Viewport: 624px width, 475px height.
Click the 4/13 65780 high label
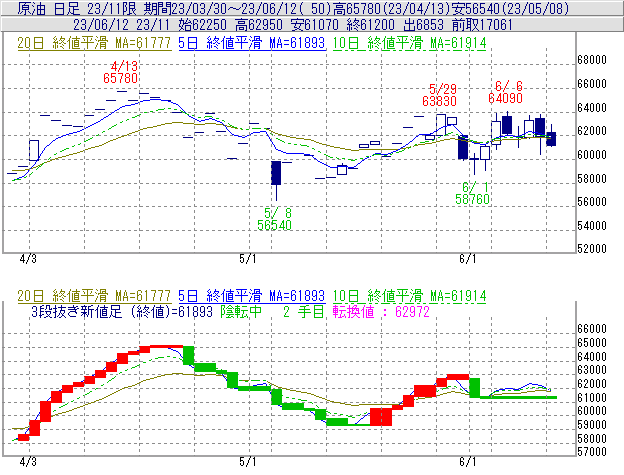coord(121,72)
